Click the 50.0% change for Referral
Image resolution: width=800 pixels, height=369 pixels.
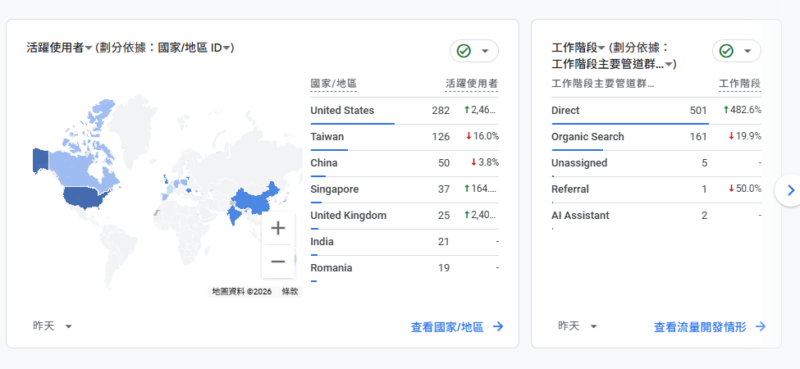click(x=745, y=189)
